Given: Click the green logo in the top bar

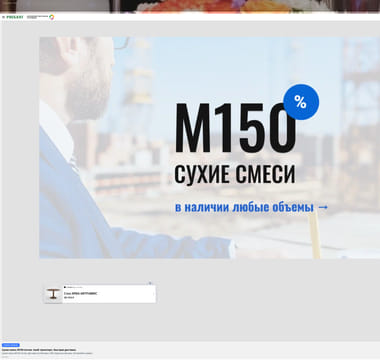Looking at the screenshot, I should coord(15,17).
